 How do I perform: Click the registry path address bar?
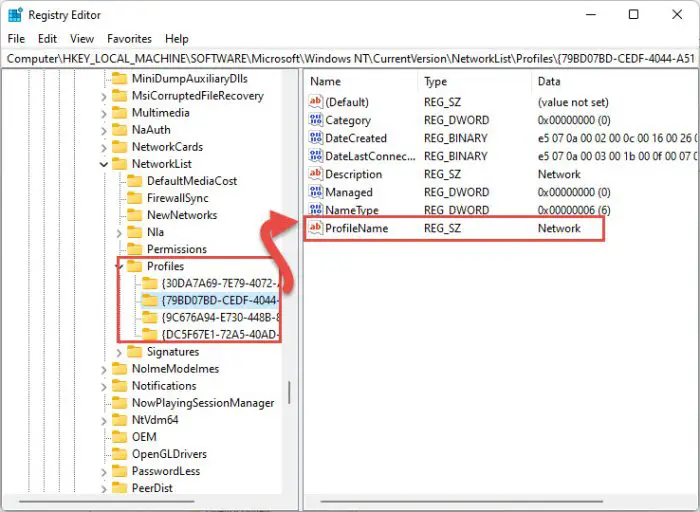[350, 59]
